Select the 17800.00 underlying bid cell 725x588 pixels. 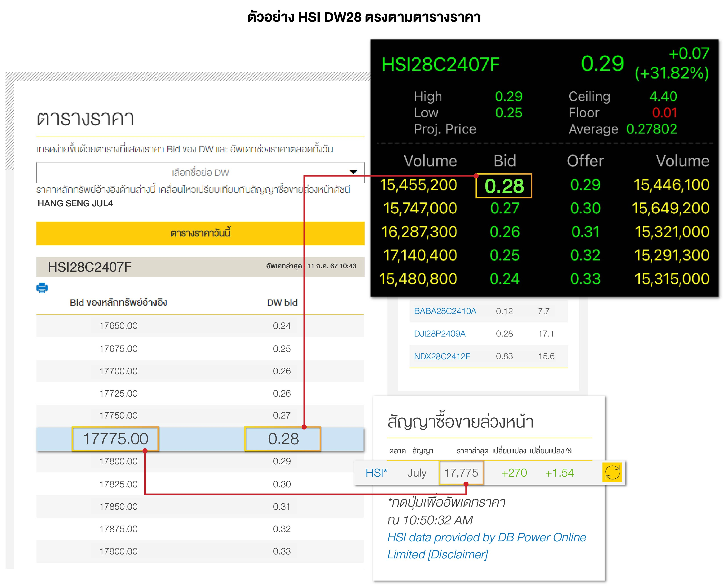pos(118,461)
